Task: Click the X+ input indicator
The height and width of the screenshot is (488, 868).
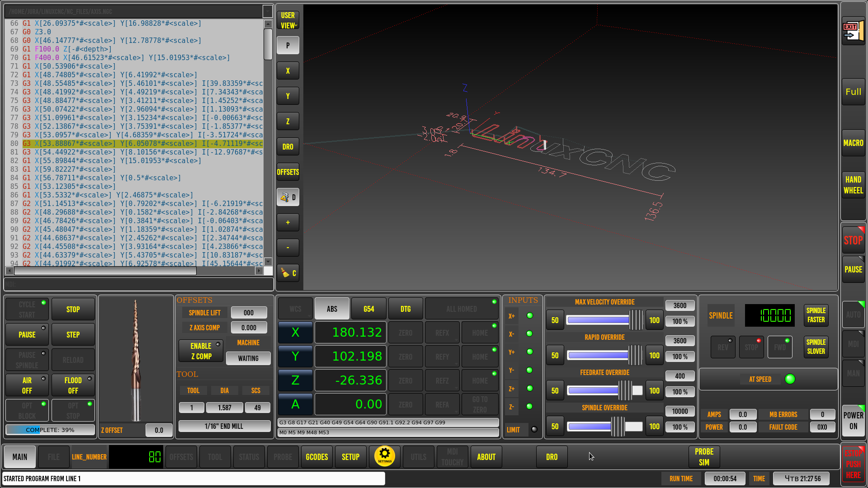Action: 530,315
